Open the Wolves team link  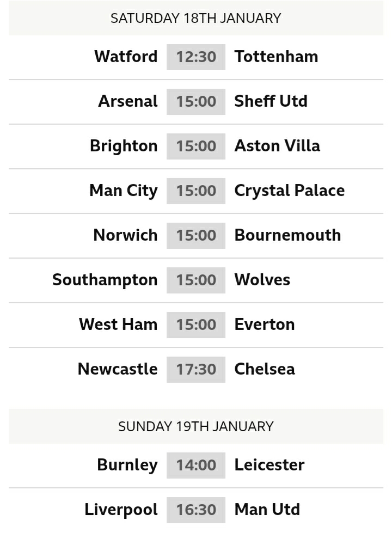click(262, 280)
